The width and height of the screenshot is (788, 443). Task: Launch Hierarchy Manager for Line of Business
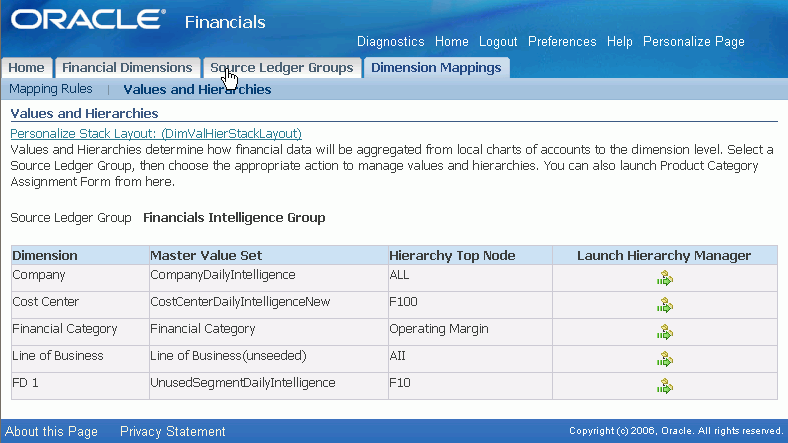pyautogui.click(x=664, y=359)
